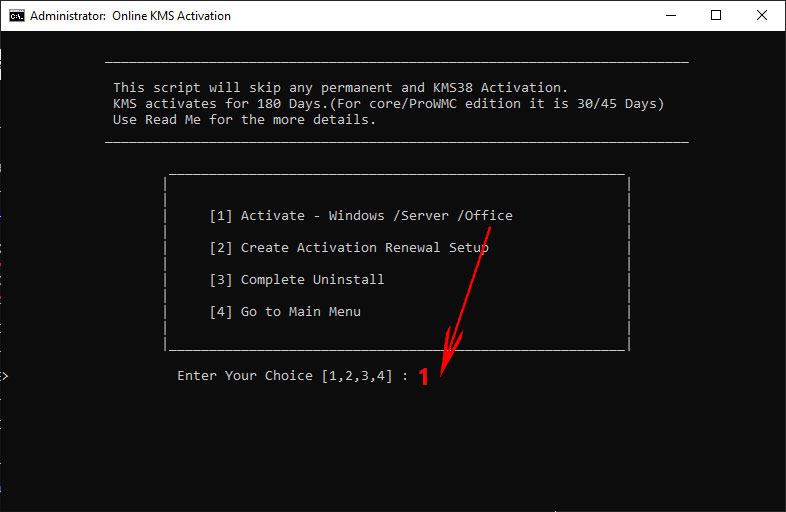Open the console system menu icon
The image size is (786, 512).
pos(17,16)
